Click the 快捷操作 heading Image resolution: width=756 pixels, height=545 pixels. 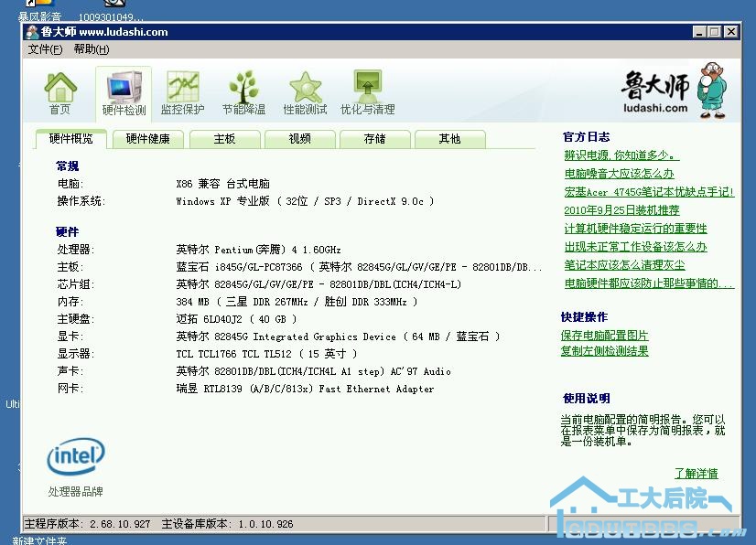[x=584, y=317]
